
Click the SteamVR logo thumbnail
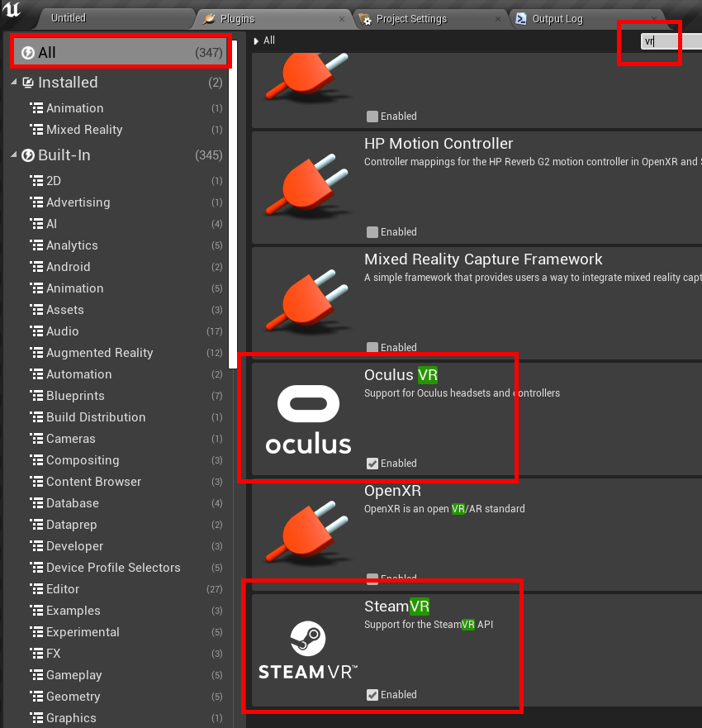point(308,650)
